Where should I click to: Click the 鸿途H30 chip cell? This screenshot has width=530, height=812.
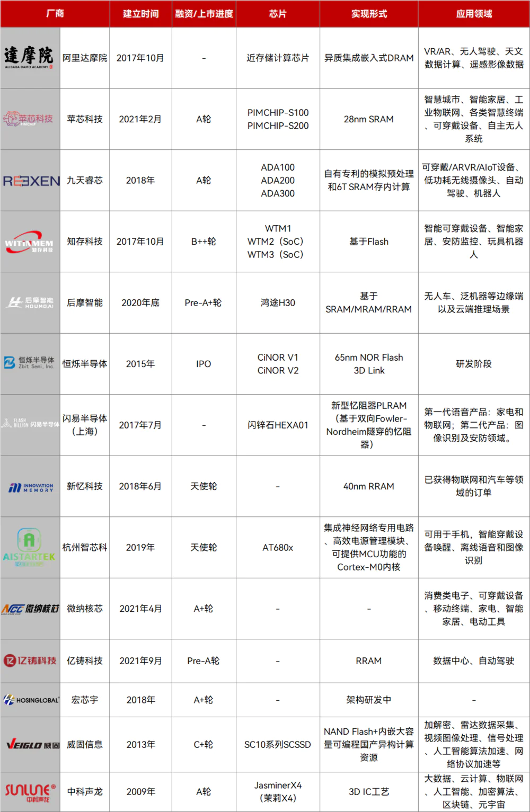point(278,303)
